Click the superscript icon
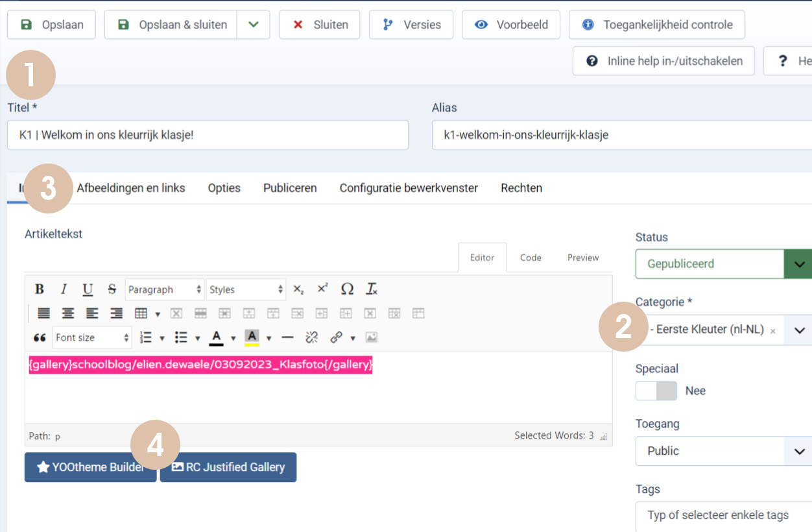Viewport: 812px width, 532px height. pos(322,289)
